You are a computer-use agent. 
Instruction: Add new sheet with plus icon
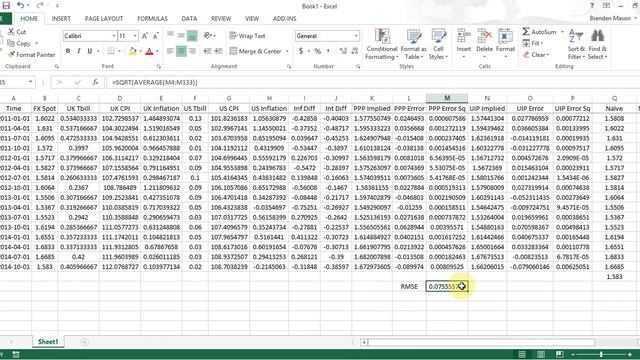84,342
